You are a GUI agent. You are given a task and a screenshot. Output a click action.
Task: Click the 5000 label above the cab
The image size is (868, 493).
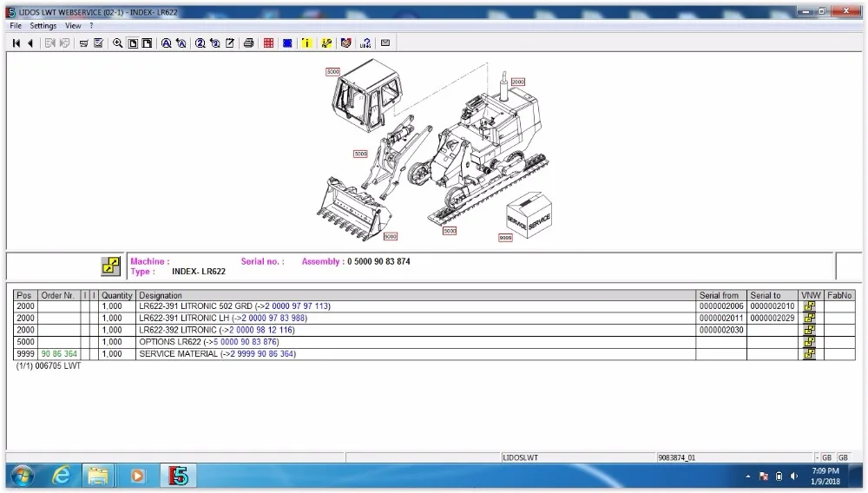pos(332,71)
